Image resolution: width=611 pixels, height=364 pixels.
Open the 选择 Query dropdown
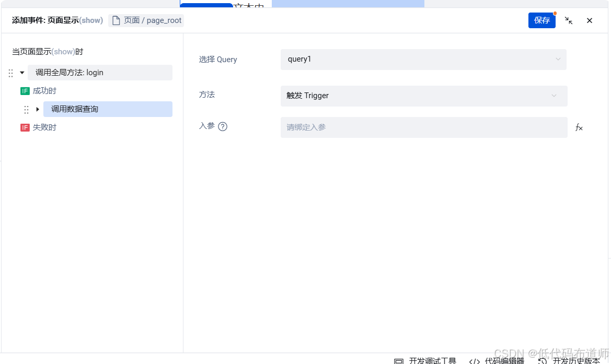click(424, 59)
